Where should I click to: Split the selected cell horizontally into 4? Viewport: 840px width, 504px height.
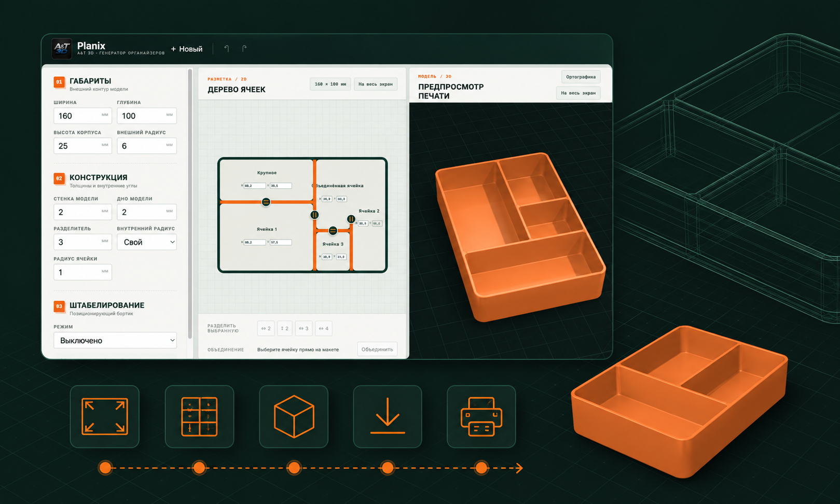tap(324, 328)
